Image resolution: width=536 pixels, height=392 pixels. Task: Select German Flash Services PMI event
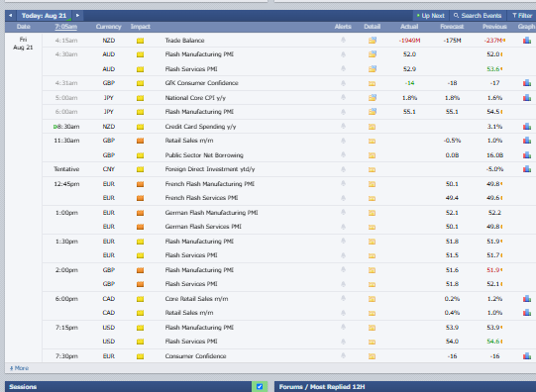pyautogui.click(x=203, y=227)
